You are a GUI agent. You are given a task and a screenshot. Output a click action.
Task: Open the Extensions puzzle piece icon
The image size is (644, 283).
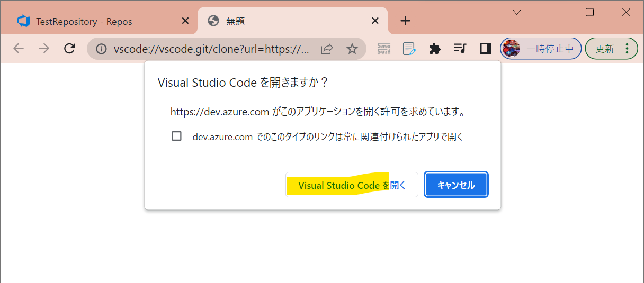point(434,49)
